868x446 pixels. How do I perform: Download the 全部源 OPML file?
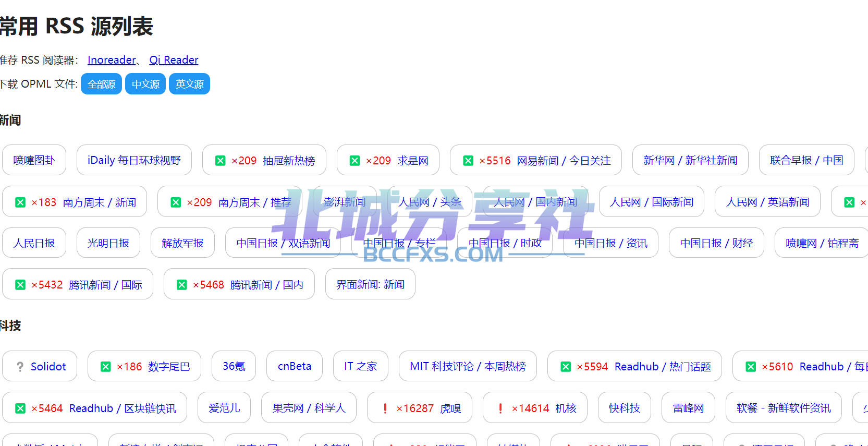click(101, 84)
